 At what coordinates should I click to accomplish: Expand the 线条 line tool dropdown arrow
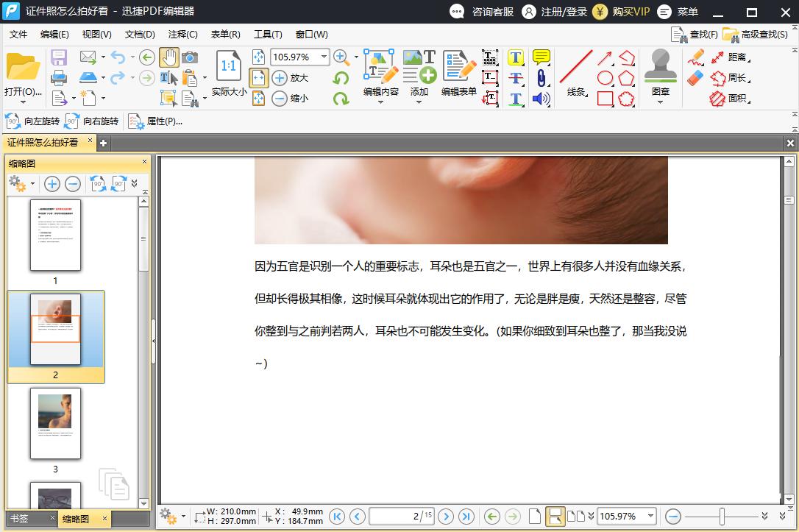[x=586, y=96]
